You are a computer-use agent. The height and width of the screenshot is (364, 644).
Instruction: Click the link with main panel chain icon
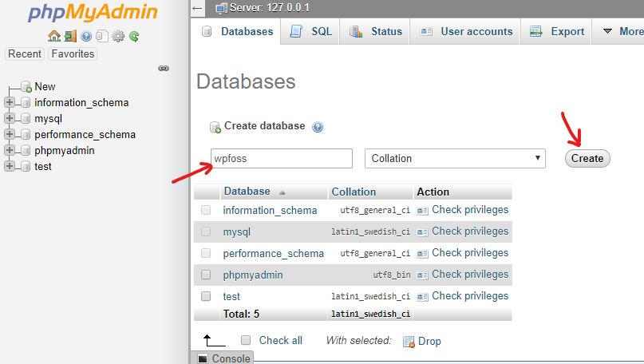pos(164,68)
